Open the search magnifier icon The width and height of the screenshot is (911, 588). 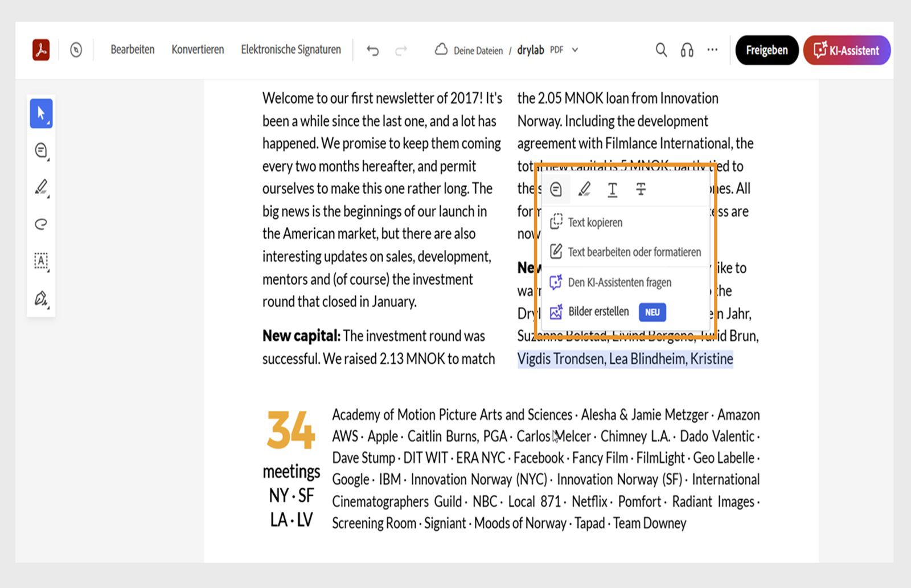pyautogui.click(x=661, y=50)
